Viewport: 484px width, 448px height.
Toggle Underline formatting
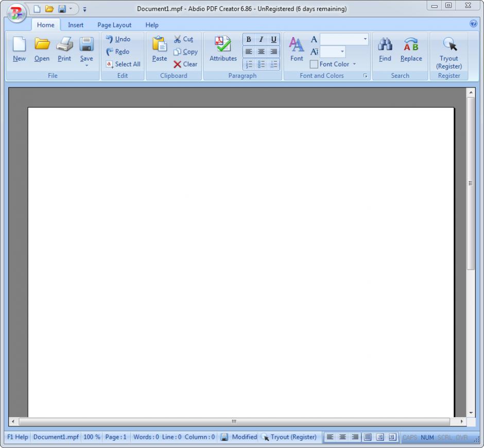(273, 39)
